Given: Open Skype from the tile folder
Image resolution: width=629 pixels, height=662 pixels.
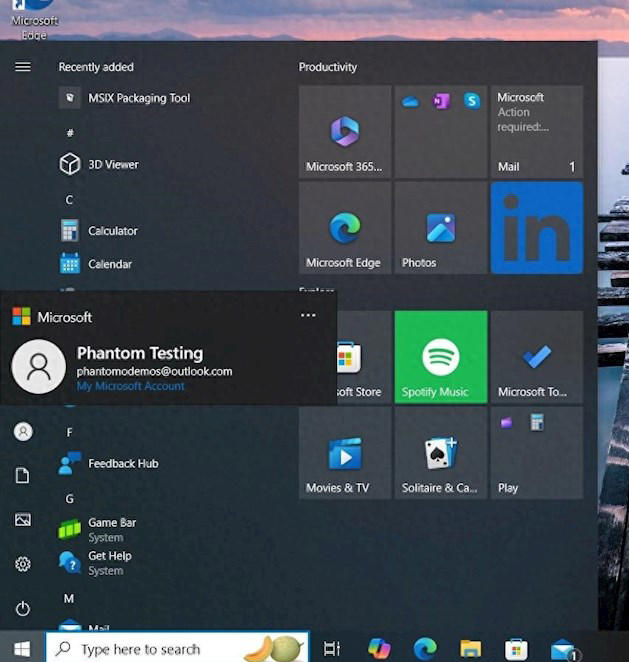Looking at the screenshot, I should pyautogui.click(x=472, y=101).
